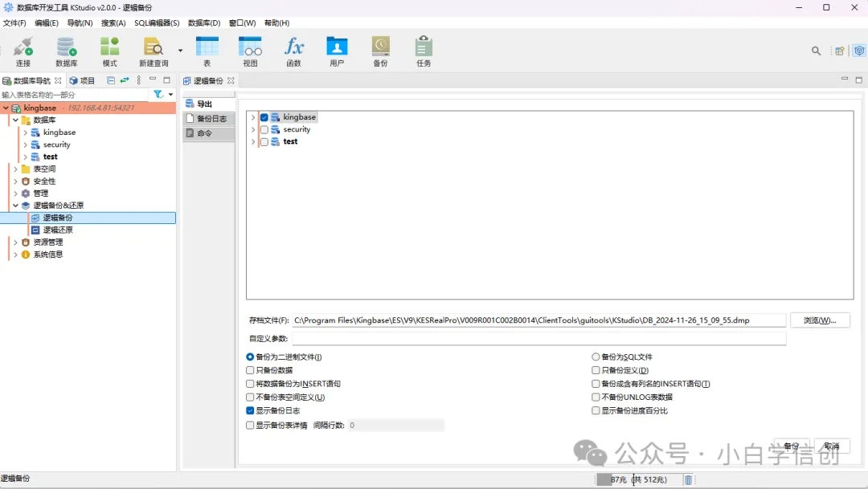The width and height of the screenshot is (868, 489).
Task: Click the memory garbage collection trash icon
Action: [x=688, y=479]
